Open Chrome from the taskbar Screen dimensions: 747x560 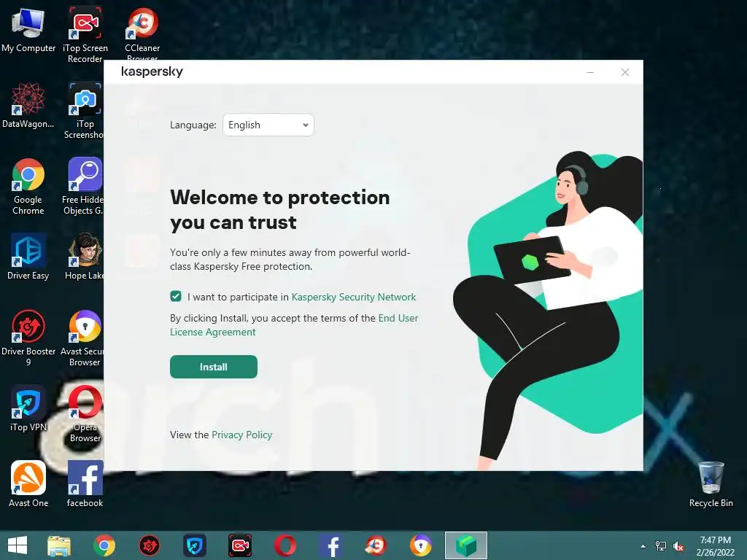pos(104,545)
